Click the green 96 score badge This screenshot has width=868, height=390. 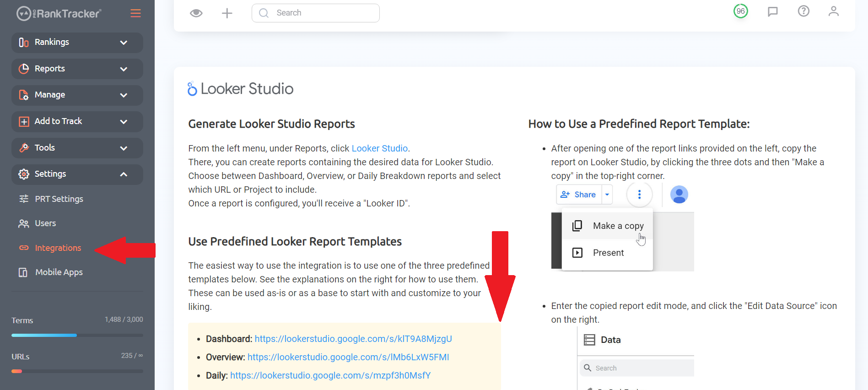point(741,11)
